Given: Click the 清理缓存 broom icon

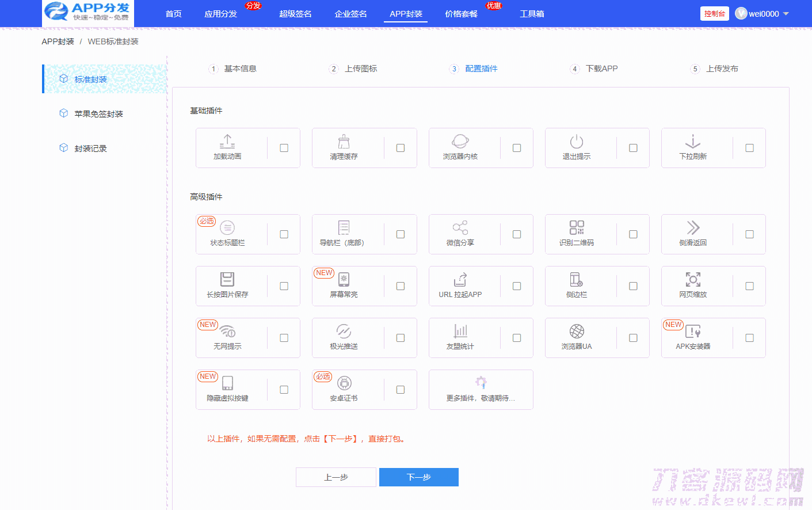Looking at the screenshot, I should 344,142.
